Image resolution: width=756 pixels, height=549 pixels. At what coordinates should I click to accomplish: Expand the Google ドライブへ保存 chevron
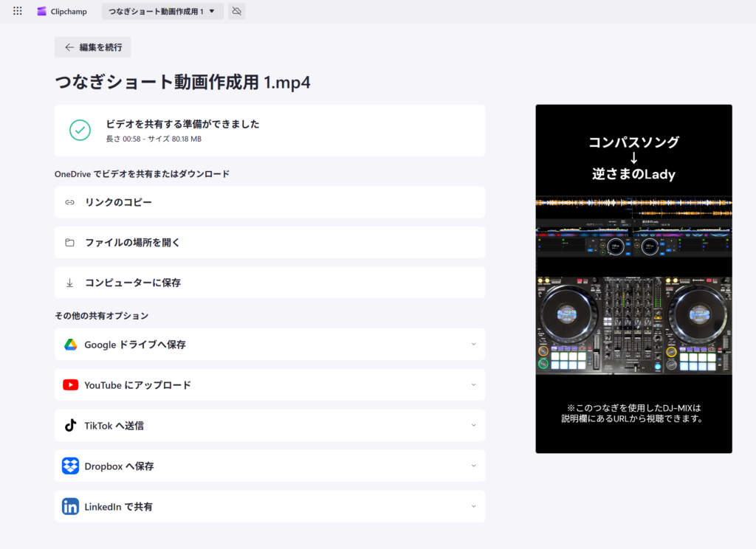473,345
